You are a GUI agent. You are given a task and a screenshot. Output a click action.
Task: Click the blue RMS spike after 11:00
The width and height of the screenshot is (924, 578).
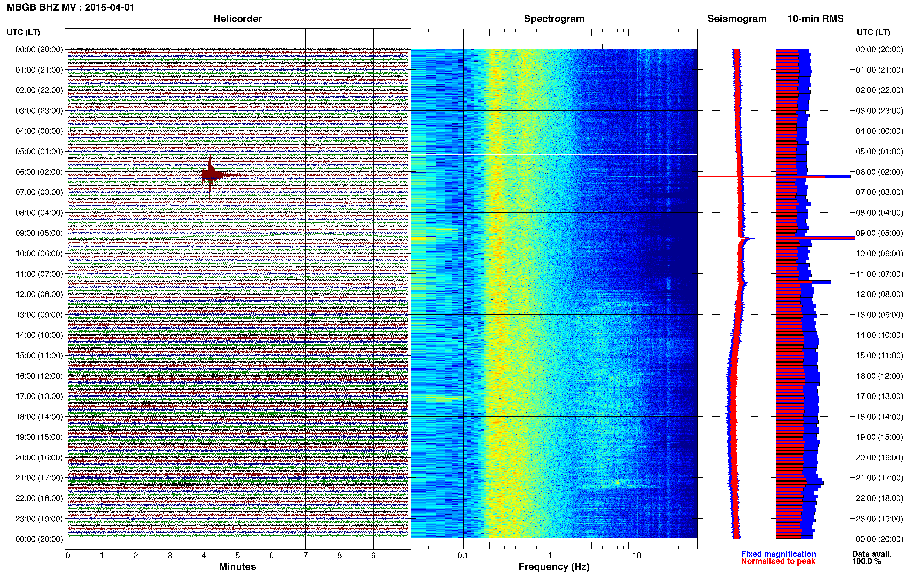click(804, 282)
